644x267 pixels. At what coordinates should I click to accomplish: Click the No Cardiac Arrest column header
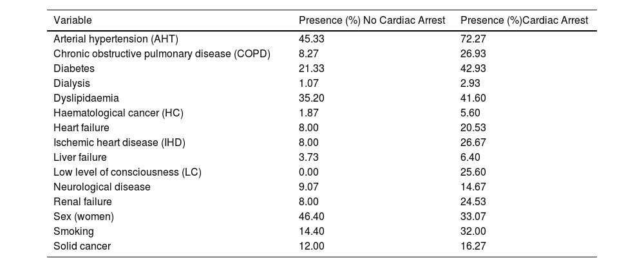click(372, 20)
